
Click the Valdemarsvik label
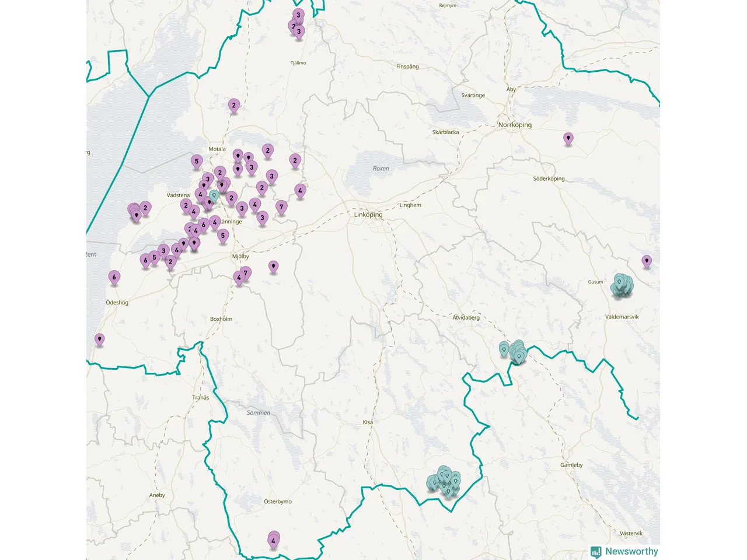(x=622, y=317)
